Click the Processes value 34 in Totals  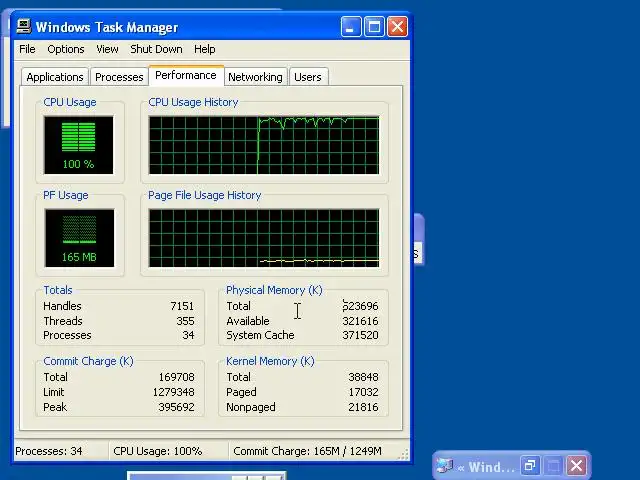(188, 335)
